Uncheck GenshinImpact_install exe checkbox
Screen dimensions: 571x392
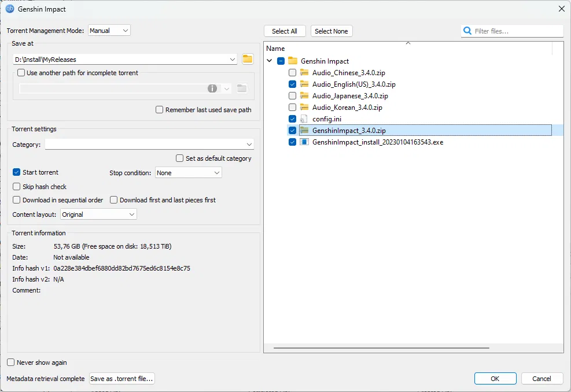[292, 142]
